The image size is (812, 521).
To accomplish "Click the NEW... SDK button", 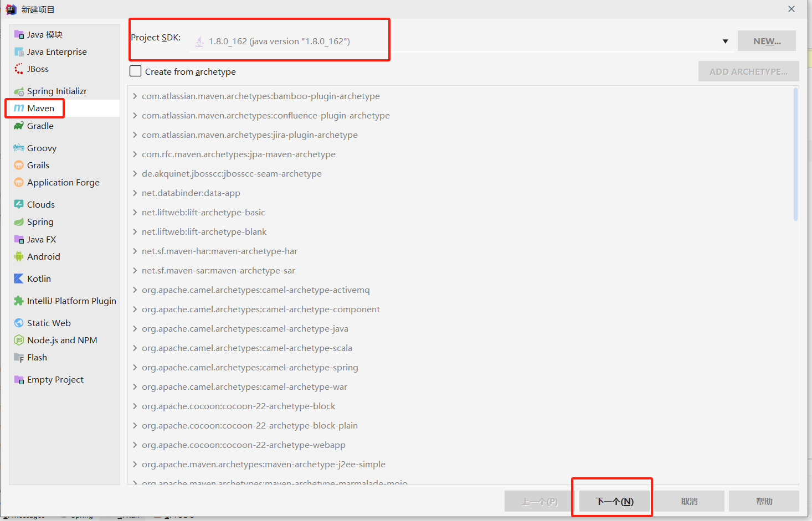I will [767, 41].
